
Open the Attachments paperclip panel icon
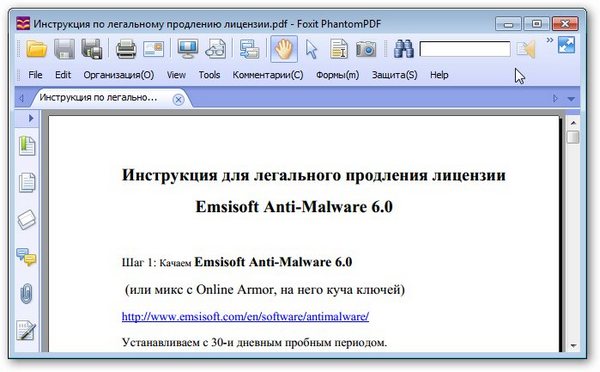click(26, 294)
